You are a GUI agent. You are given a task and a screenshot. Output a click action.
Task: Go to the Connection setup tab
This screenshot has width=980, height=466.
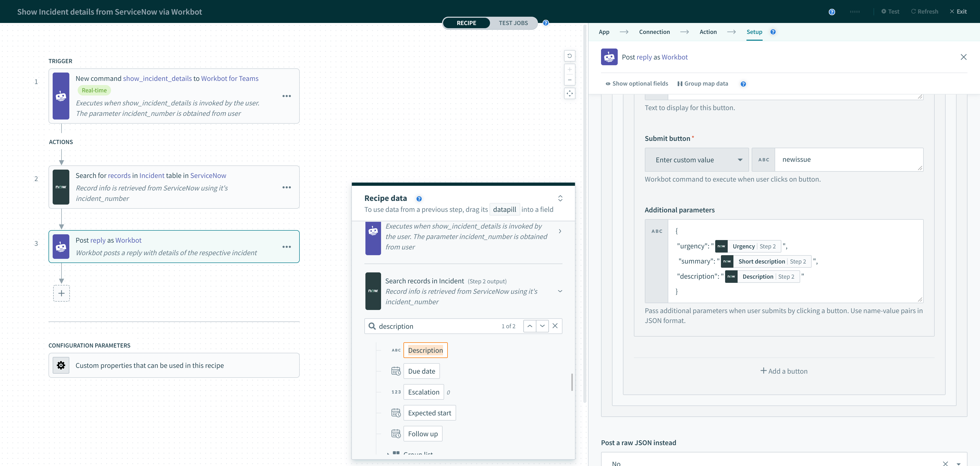(654, 32)
